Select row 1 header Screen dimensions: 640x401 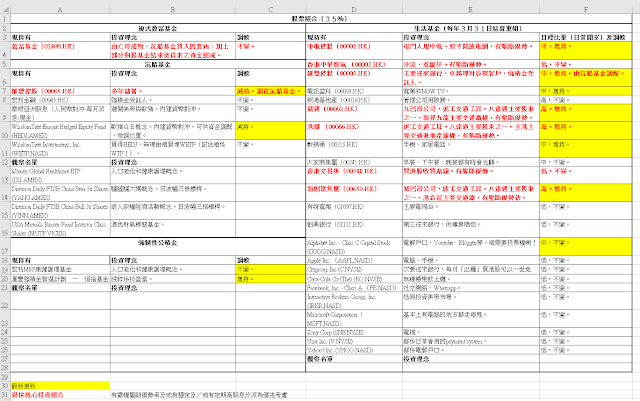pyautogui.click(x=5, y=18)
